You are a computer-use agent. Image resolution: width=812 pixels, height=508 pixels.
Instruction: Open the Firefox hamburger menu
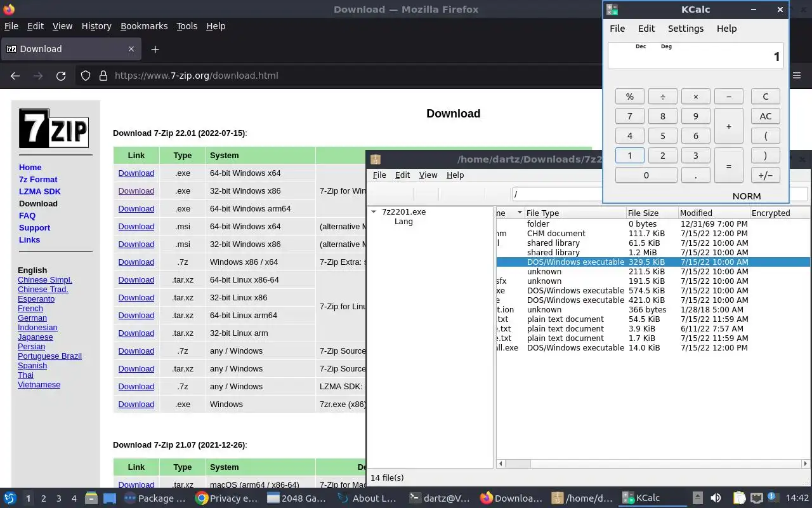(797, 76)
